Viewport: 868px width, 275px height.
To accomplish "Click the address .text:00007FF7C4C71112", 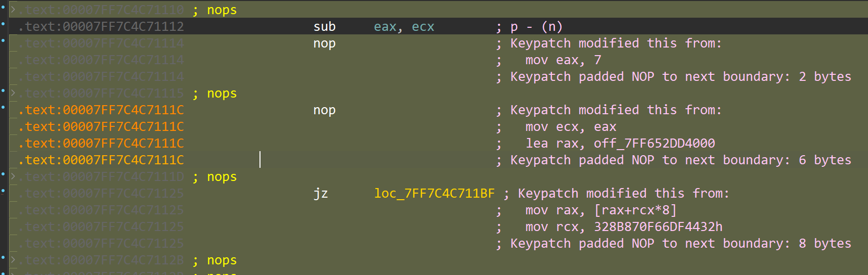I will [101, 27].
